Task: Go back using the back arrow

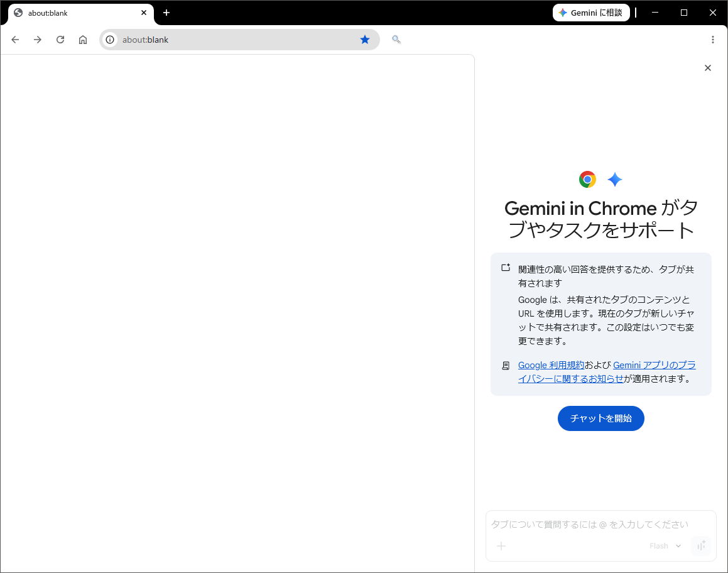Action: click(x=15, y=40)
